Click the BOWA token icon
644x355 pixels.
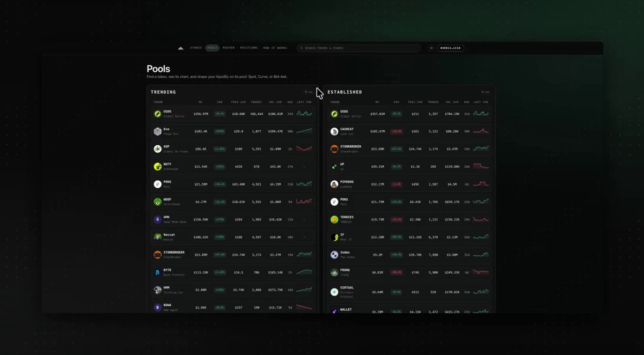[158, 307]
